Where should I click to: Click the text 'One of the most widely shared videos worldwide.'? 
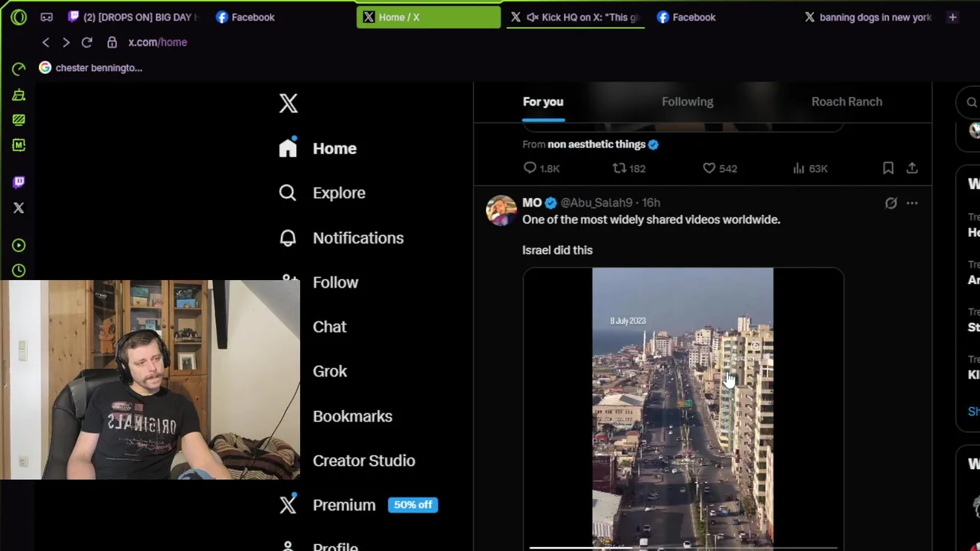click(651, 220)
